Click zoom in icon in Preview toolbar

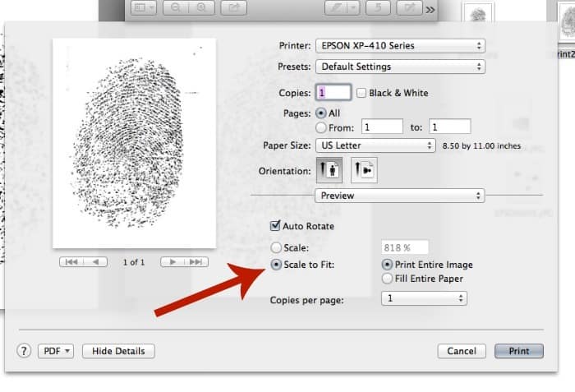(x=201, y=7)
